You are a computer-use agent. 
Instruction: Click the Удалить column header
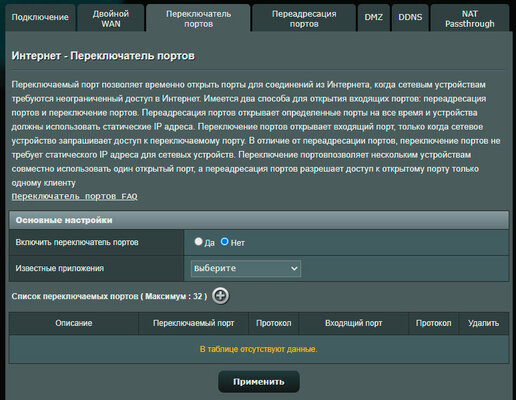pyautogui.click(x=484, y=323)
